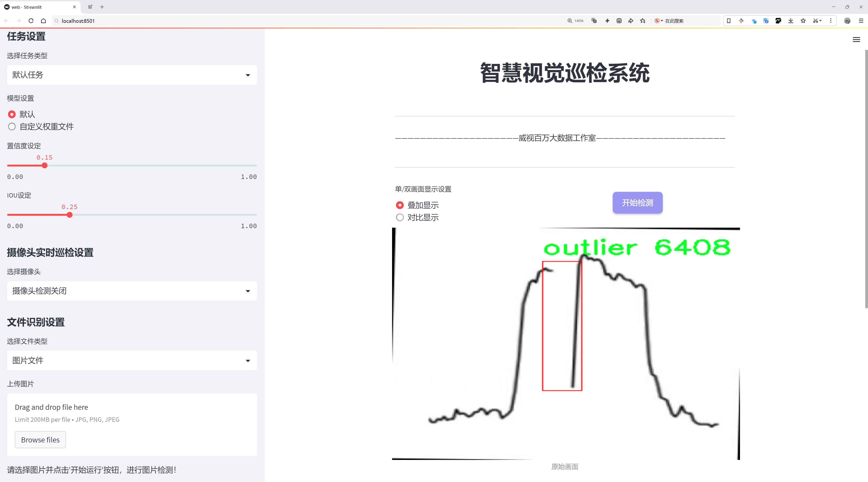868x482 pixels.
Task: Open a new browser tab
Action: pos(102,7)
